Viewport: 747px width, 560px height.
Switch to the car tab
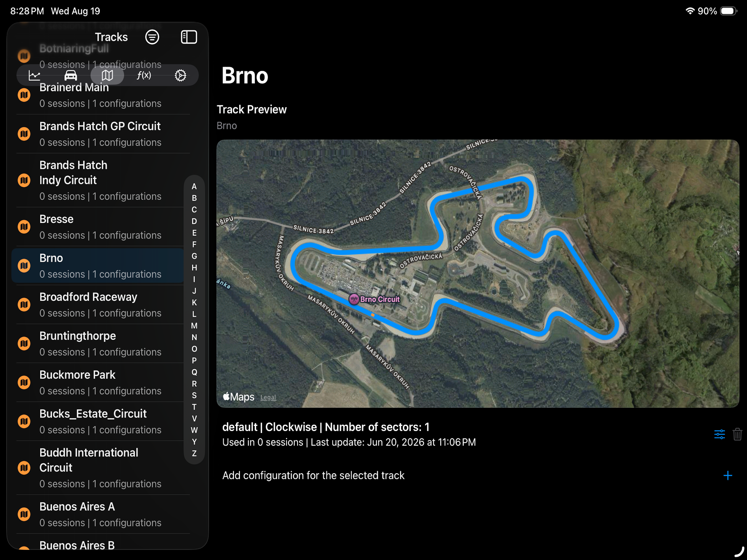71,75
